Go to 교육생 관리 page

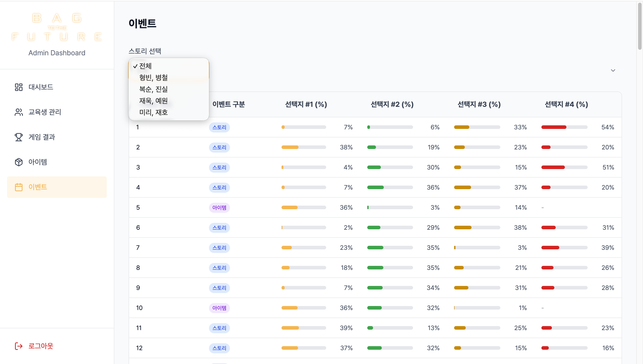pos(44,112)
